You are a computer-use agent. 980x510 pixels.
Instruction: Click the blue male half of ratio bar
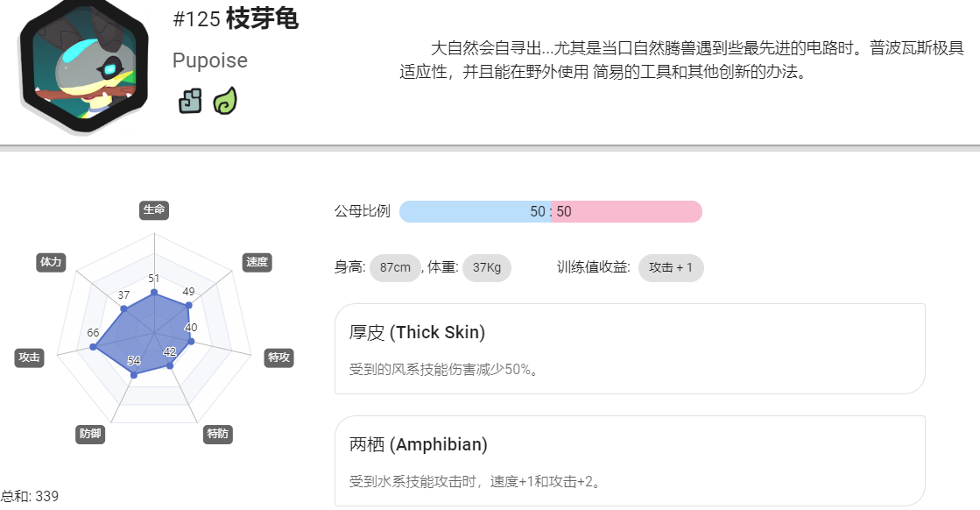coord(475,212)
